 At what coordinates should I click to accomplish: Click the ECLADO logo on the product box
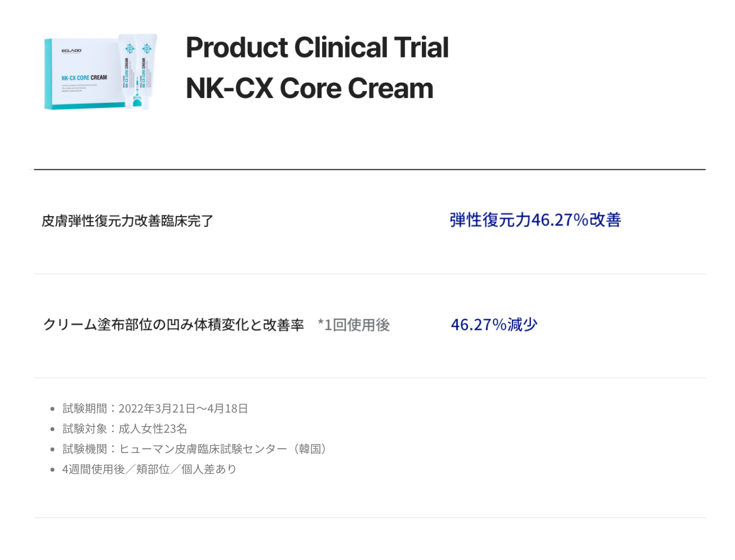[x=72, y=51]
